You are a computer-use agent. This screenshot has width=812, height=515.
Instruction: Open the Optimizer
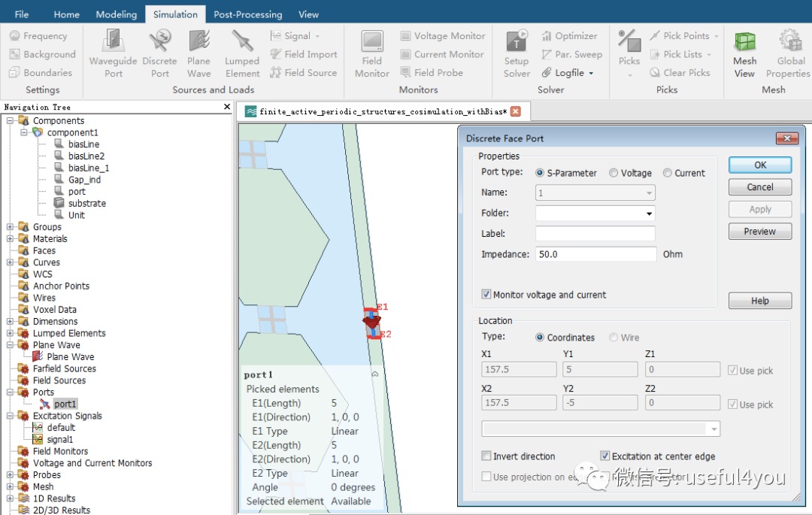[570, 36]
